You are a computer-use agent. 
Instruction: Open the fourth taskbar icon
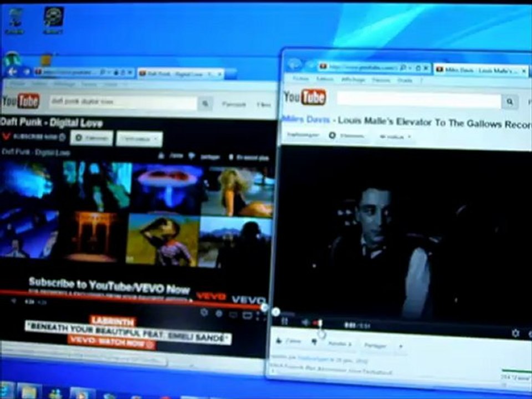coord(81,393)
